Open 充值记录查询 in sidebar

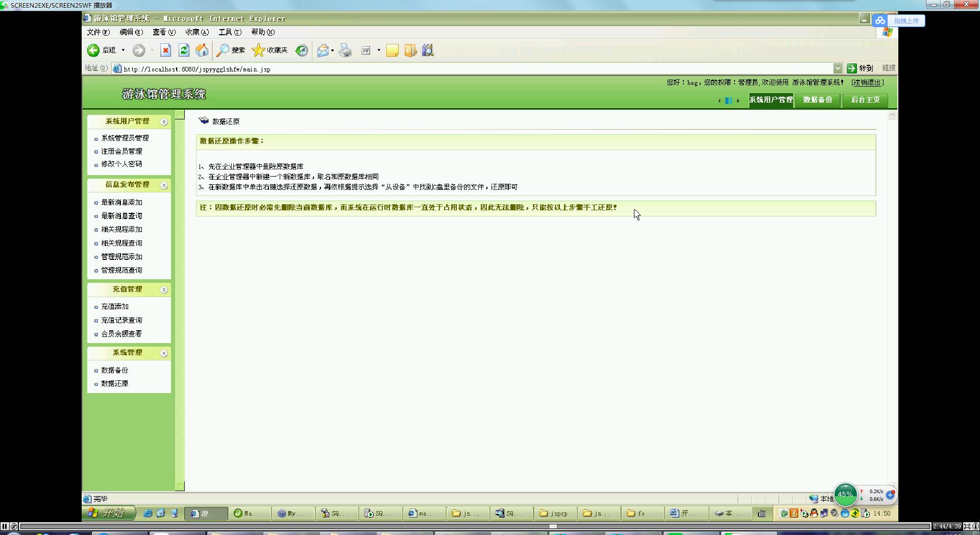coord(121,320)
